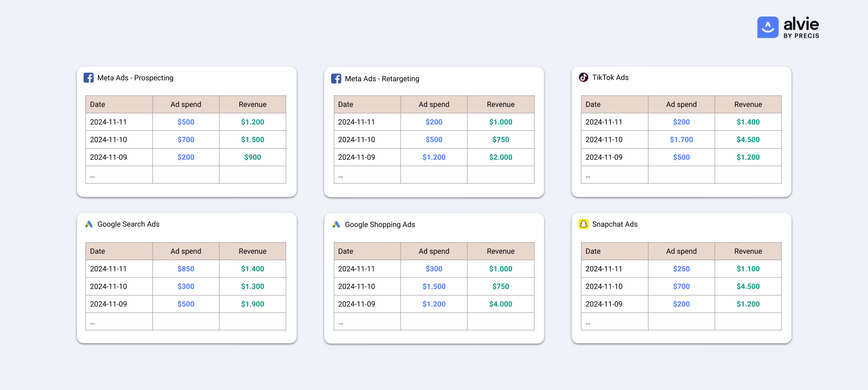
Task: Select the $1.500 ad spend in Google Shopping Ads
Action: 434,287
